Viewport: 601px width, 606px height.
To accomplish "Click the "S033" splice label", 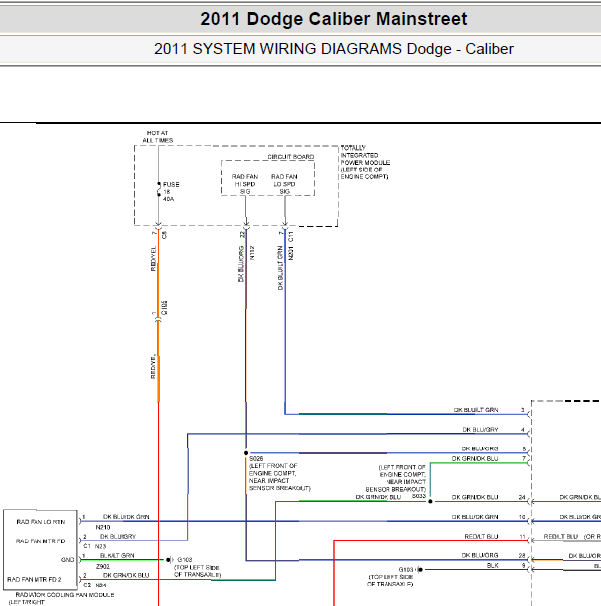I will tap(419, 496).
